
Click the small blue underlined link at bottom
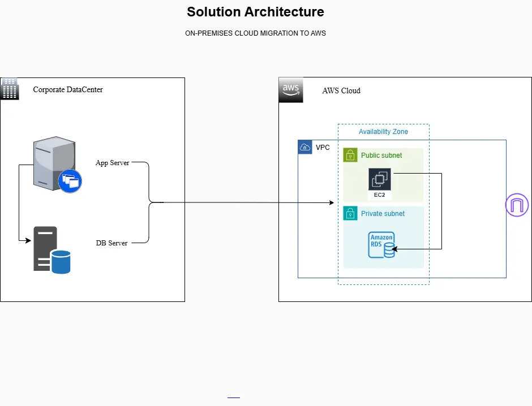[234, 398]
